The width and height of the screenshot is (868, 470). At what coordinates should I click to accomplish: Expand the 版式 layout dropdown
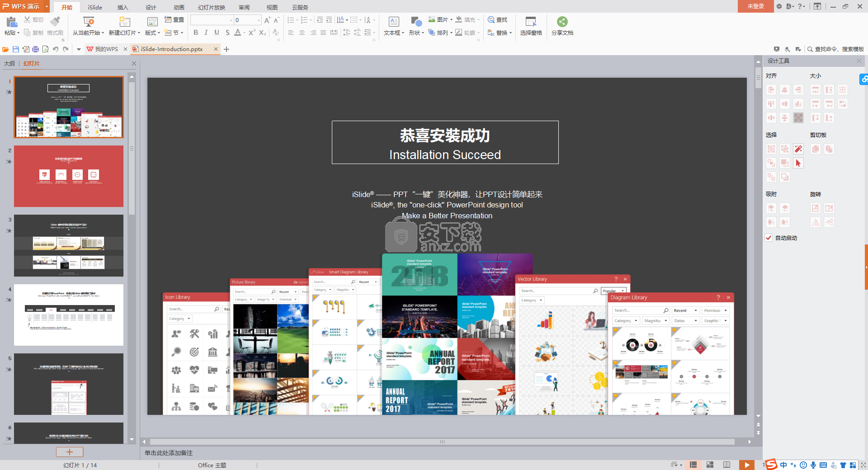[159, 33]
